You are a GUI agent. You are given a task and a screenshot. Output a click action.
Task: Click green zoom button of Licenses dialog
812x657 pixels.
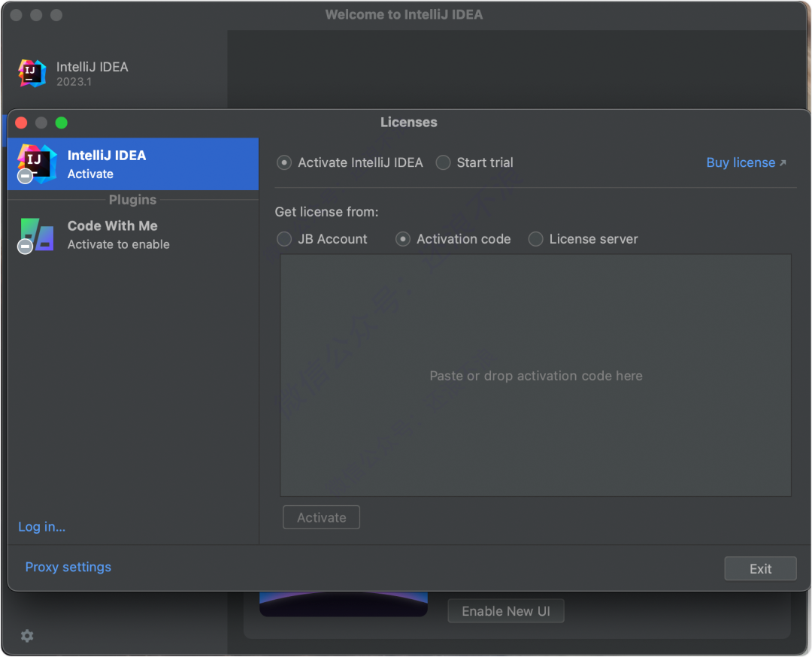(61, 123)
